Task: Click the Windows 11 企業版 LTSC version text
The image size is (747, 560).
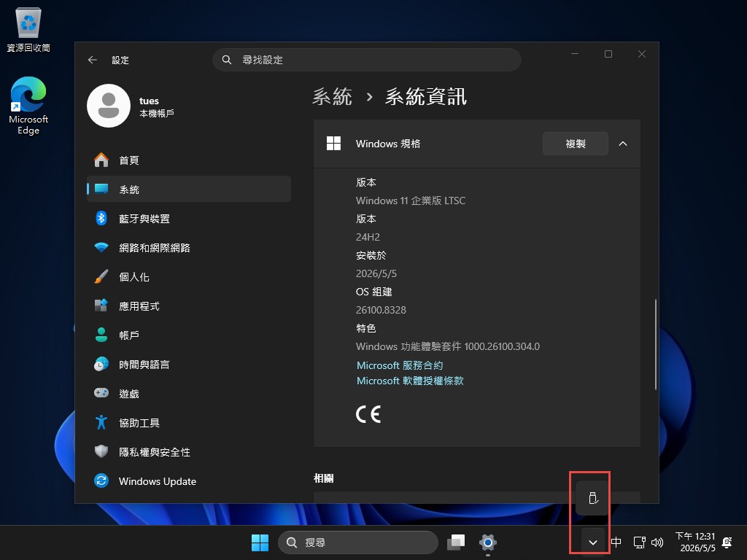Action: [411, 201]
